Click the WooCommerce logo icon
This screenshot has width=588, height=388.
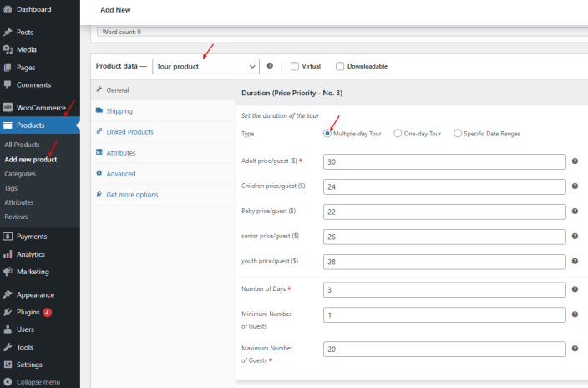8,108
